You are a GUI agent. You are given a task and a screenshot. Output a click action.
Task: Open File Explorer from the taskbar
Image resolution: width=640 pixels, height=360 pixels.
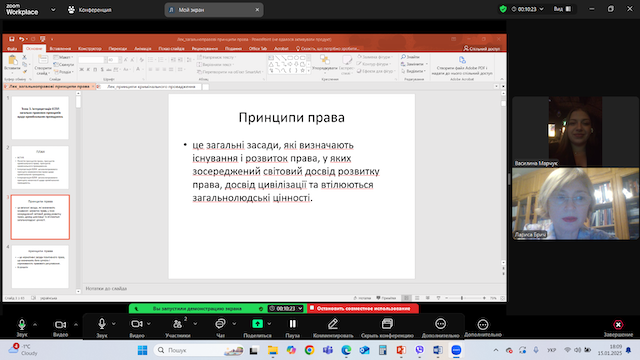click(273, 350)
